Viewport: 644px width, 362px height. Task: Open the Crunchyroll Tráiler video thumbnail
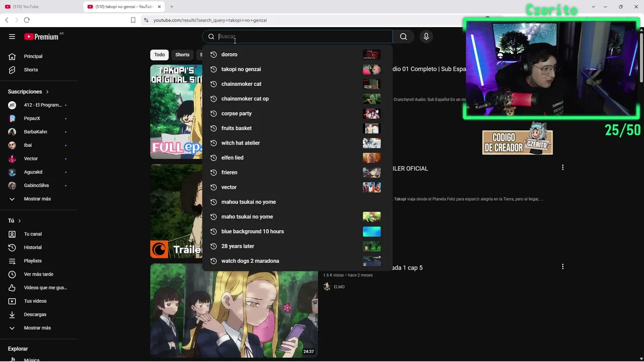[x=176, y=211]
